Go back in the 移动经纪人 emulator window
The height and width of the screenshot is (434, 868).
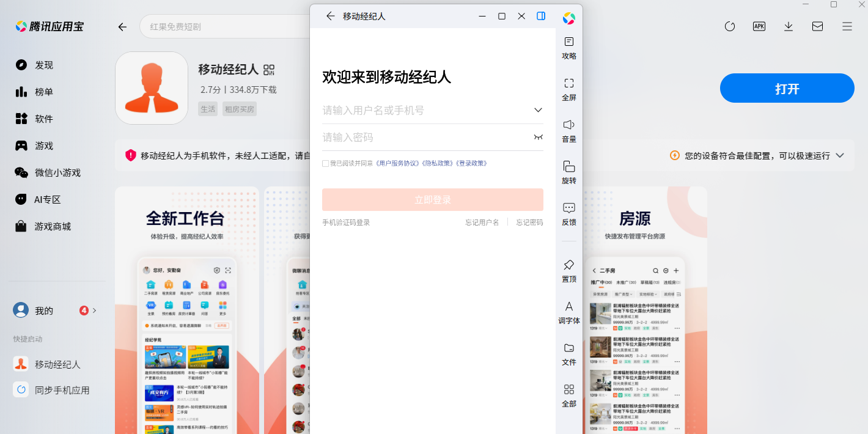tap(331, 16)
